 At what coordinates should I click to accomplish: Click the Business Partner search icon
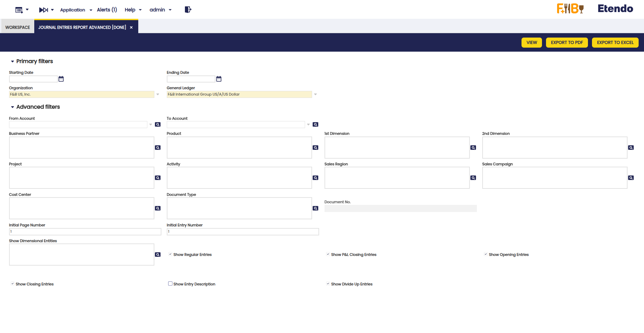click(x=158, y=148)
